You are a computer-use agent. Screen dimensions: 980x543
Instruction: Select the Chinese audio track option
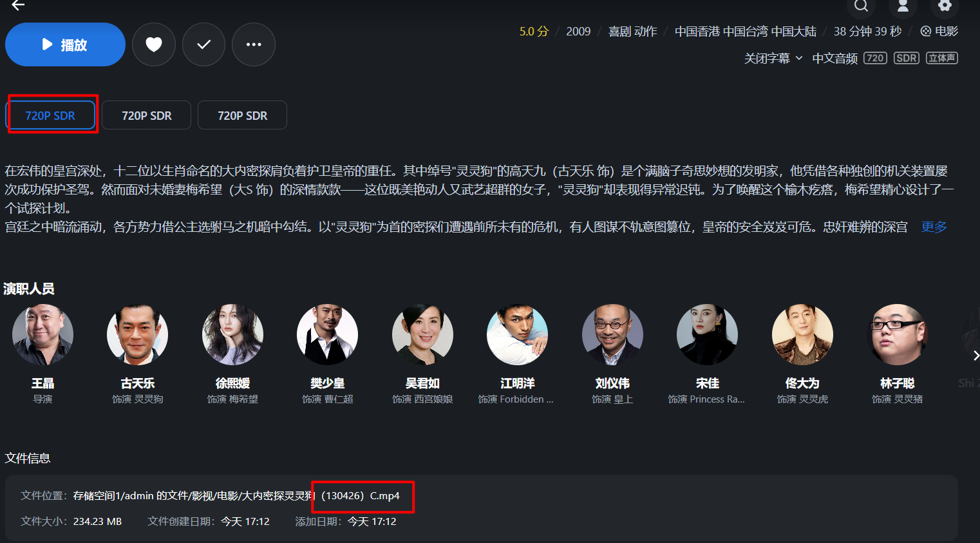coord(834,59)
